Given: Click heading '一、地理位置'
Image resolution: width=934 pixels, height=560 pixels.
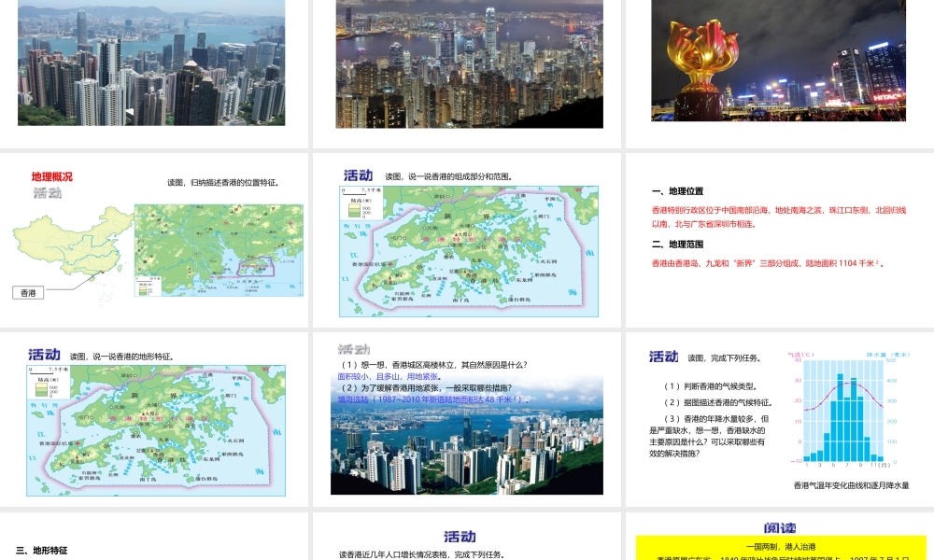Looking at the screenshot, I should [x=678, y=191].
